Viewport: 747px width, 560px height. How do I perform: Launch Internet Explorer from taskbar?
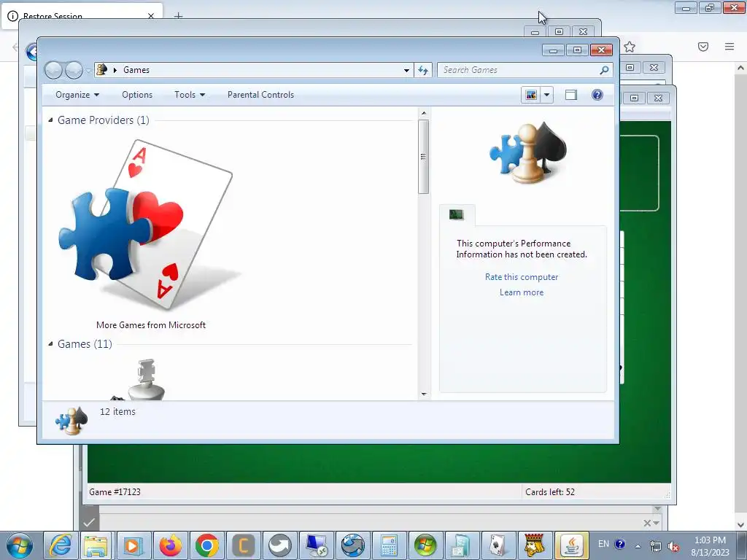[61, 545]
